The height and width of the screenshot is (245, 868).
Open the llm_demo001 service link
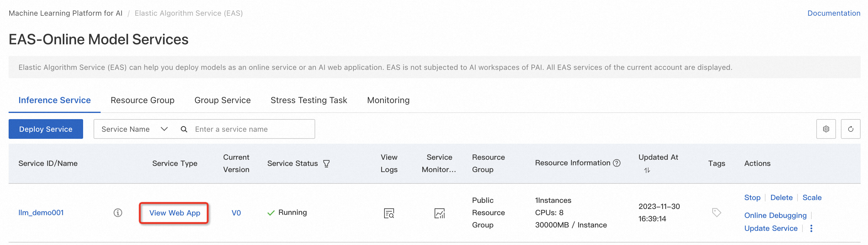point(41,213)
